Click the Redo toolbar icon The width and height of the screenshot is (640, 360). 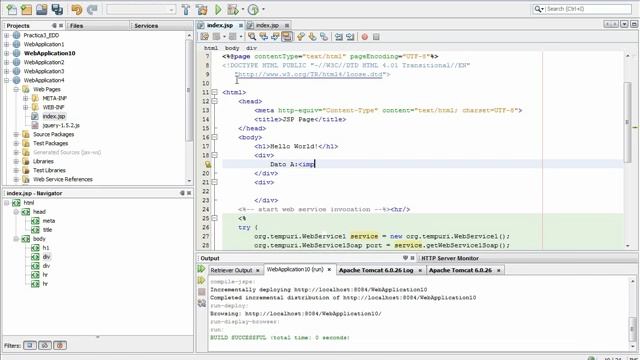coord(92,9)
